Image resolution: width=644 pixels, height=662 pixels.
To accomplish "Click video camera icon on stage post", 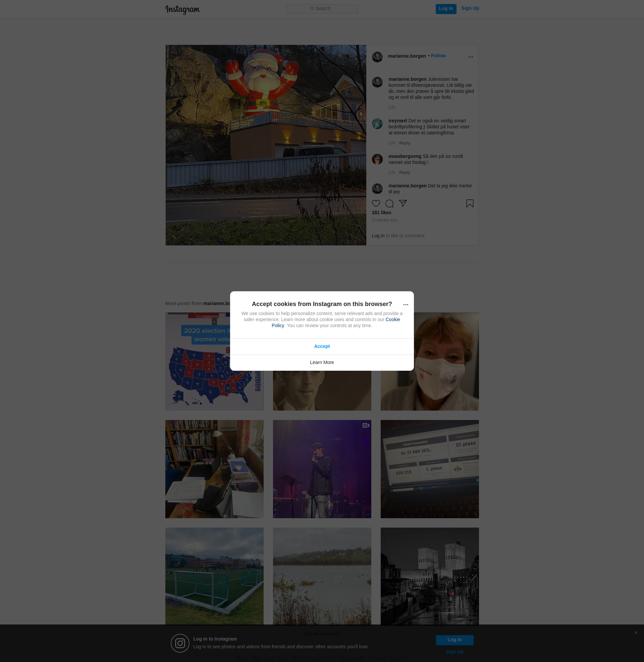I will point(365,425).
